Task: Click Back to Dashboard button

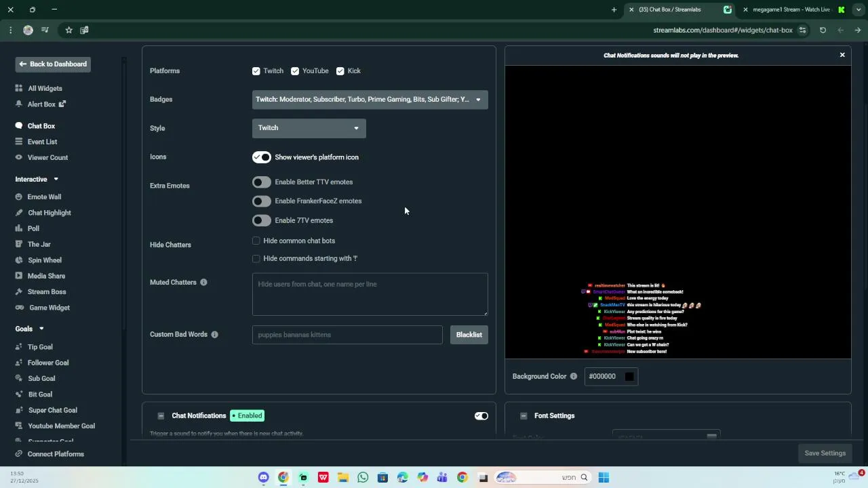Action: pos(52,64)
